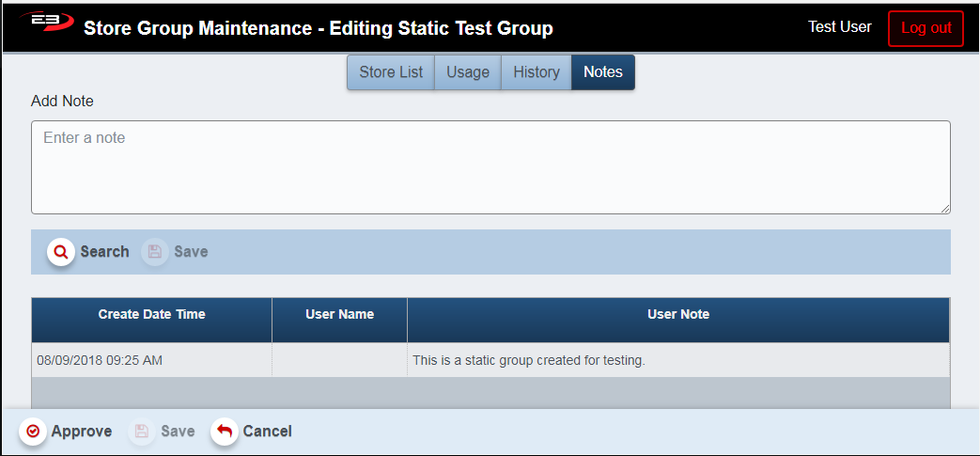Click the bottom bar Save disk icon
This screenshot has height=456, width=980.
point(143,432)
